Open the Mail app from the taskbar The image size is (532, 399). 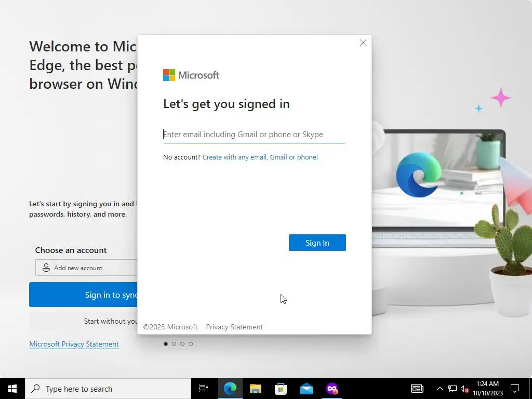coord(307,389)
